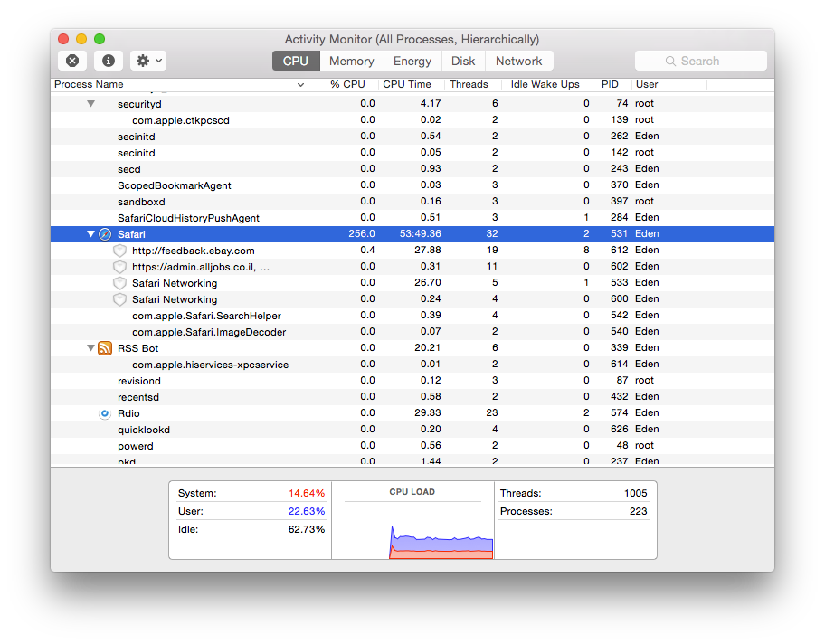Switch to the Disk tab
The width and height of the screenshot is (825, 644).
463,61
